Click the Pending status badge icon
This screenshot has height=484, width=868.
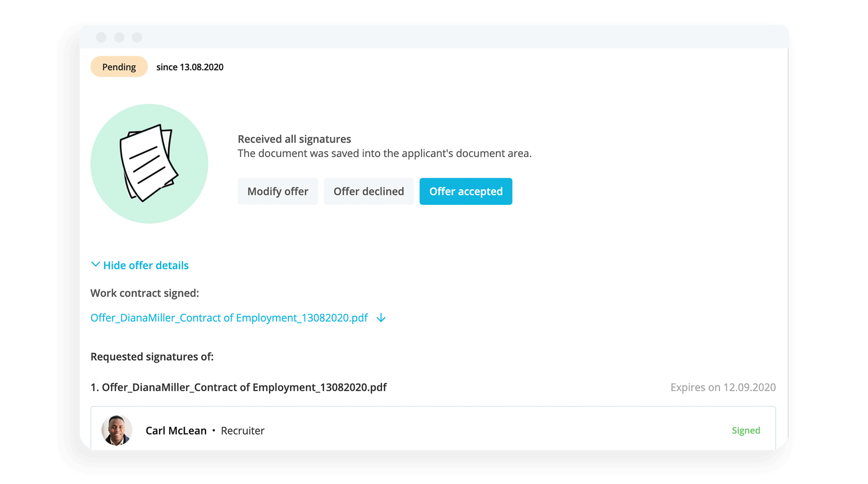click(119, 67)
